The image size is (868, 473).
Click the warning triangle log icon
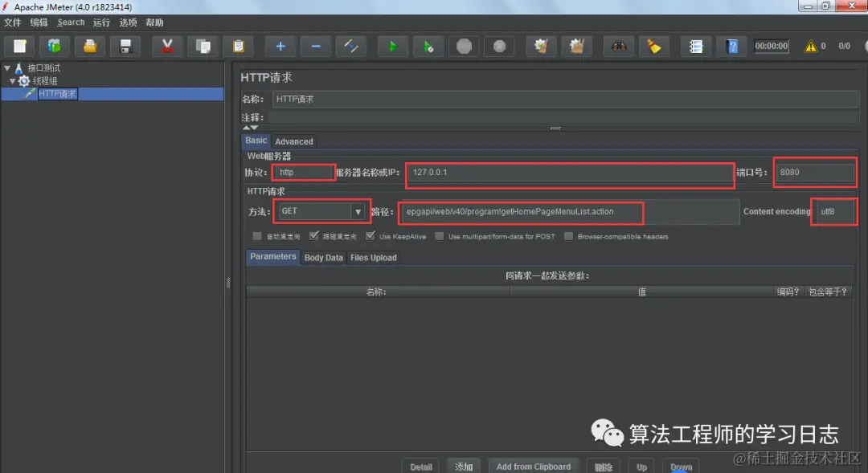click(x=810, y=47)
